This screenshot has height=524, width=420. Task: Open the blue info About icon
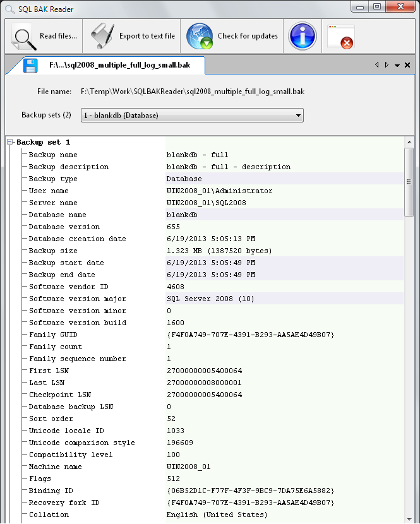303,36
